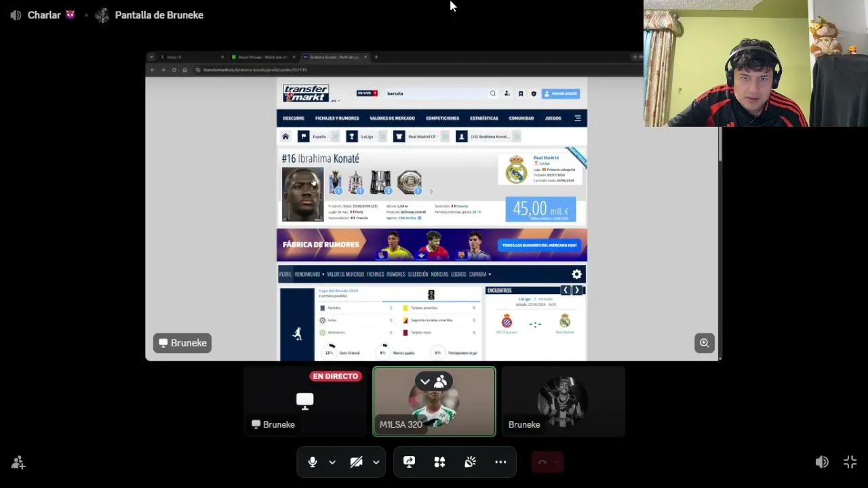Click the Iniciar Sesión button

[561, 94]
